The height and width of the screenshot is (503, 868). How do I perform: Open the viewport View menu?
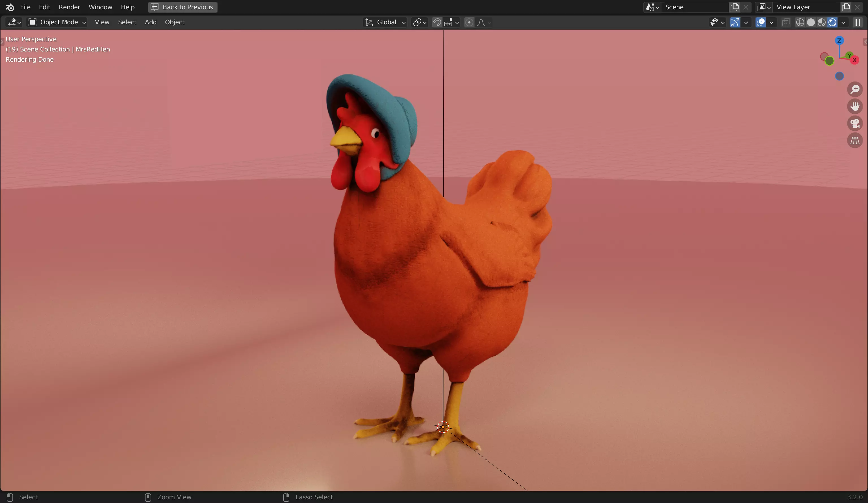pyautogui.click(x=102, y=22)
